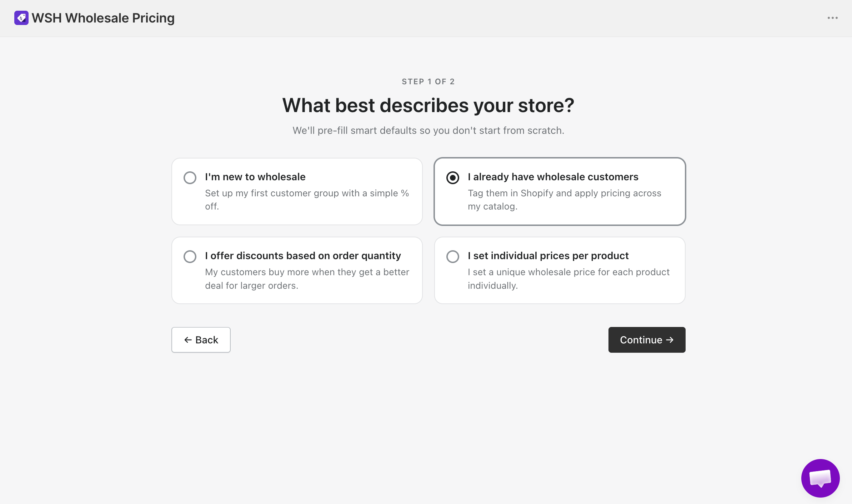The width and height of the screenshot is (852, 504).
Task: Click the "WSH Wholesale Pricing" title text
Action: [103, 18]
